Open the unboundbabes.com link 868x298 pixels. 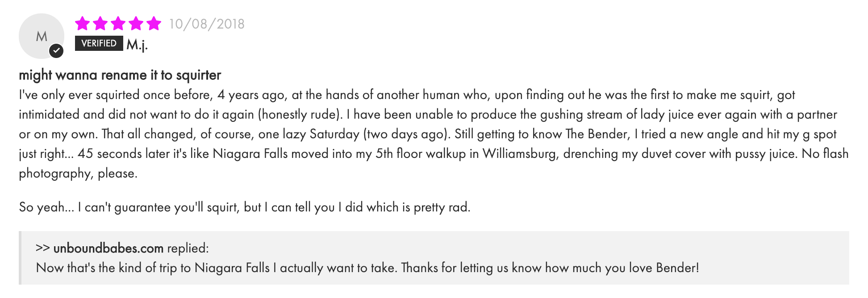[x=108, y=248]
